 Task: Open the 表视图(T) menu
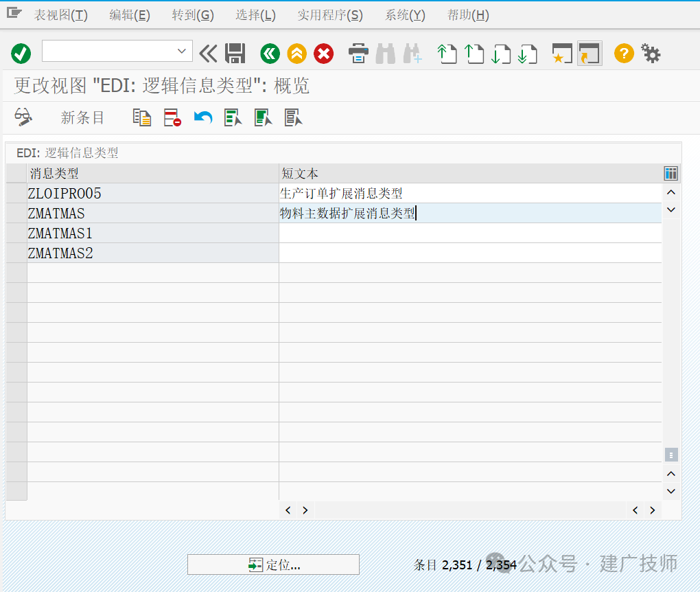click(x=60, y=15)
